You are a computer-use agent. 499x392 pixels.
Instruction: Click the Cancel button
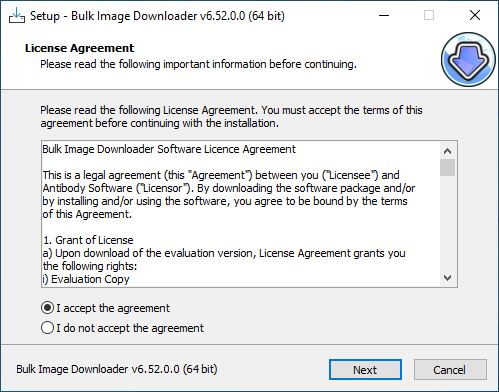(450, 369)
